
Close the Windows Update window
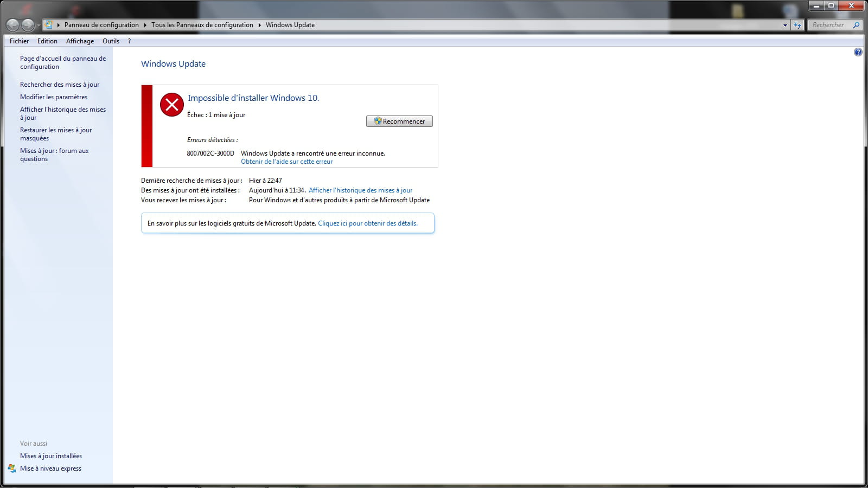(851, 5)
